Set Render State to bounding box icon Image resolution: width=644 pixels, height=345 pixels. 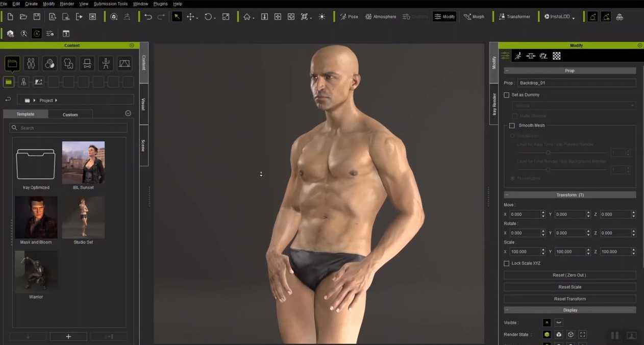pyautogui.click(x=583, y=335)
